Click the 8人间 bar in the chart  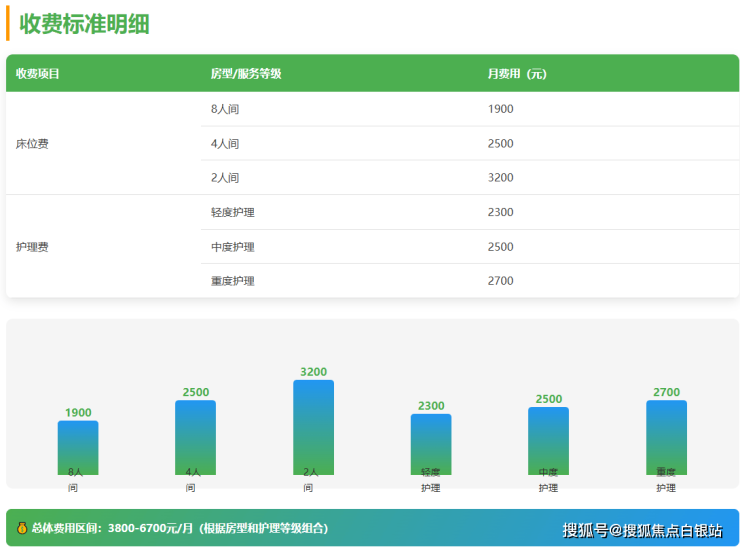78,447
